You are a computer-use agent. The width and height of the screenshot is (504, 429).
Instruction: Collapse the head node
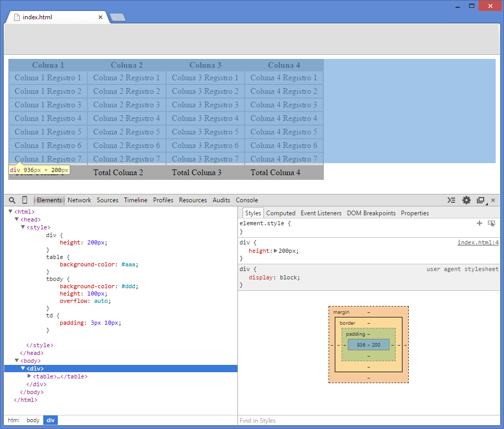16,219
